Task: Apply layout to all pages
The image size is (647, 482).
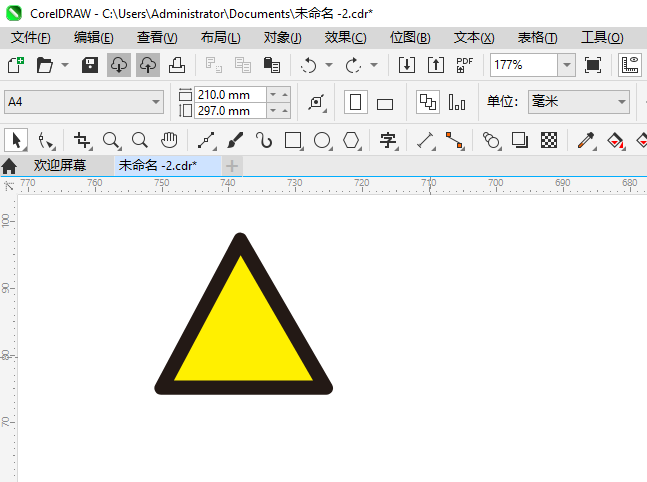Action: tap(428, 102)
